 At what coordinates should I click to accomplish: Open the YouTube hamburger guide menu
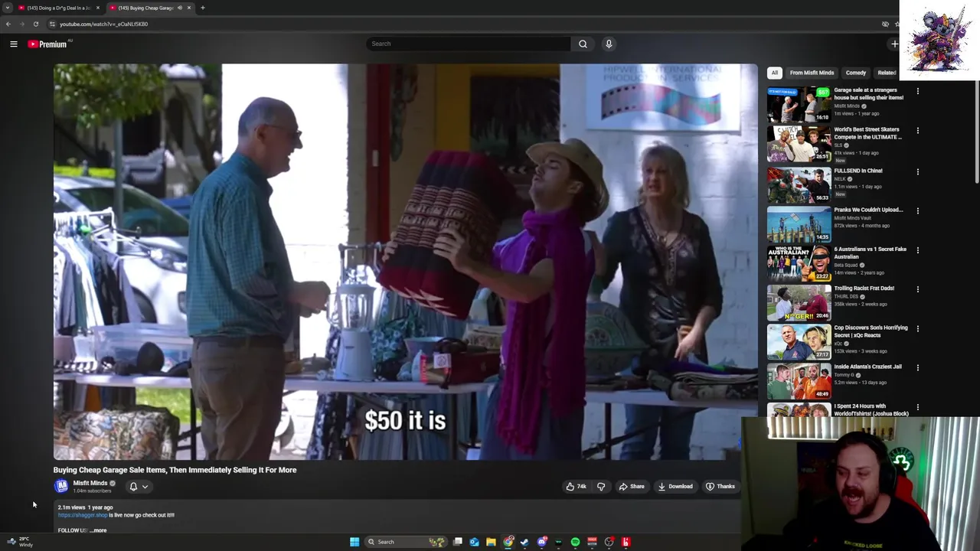tap(13, 44)
